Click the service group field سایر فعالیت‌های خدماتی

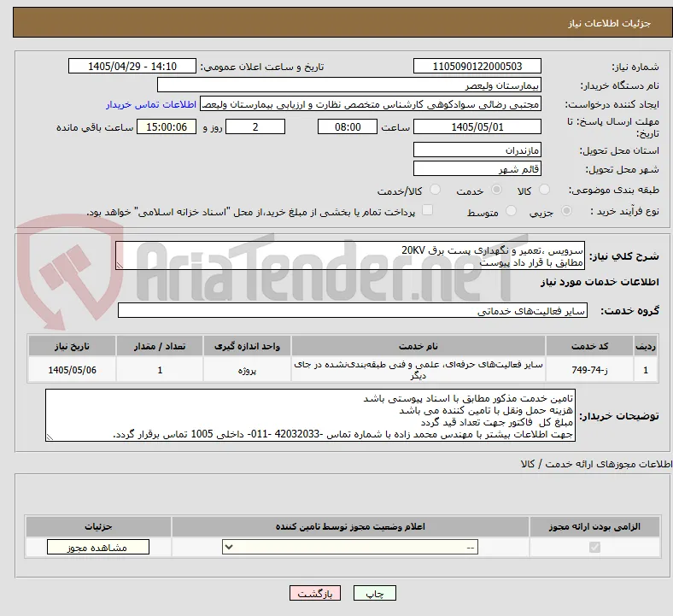[353, 310]
